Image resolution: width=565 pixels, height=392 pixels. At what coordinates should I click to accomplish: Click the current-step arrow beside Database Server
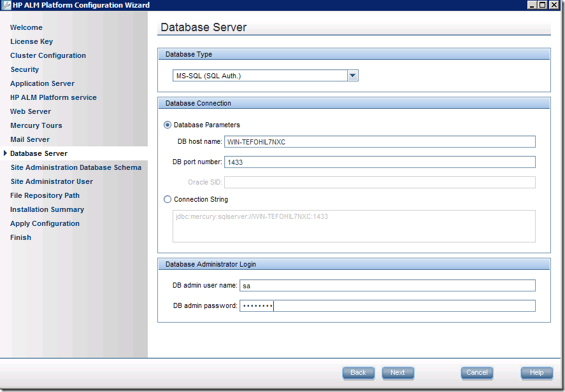[x=5, y=153]
